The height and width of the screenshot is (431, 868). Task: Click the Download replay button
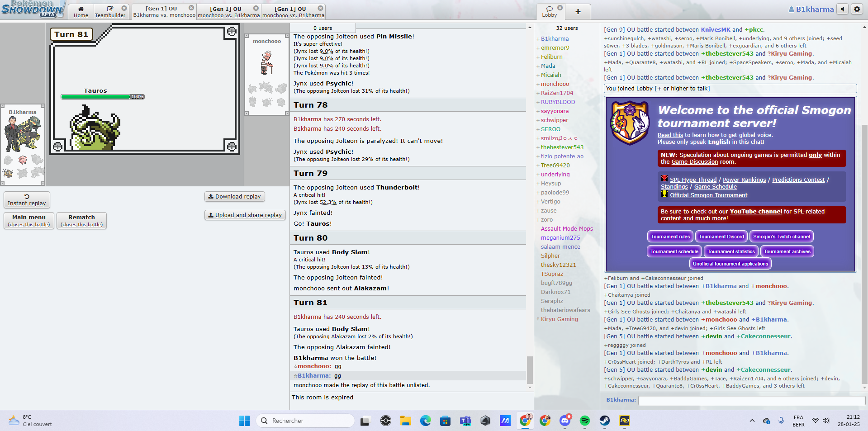pos(234,196)
